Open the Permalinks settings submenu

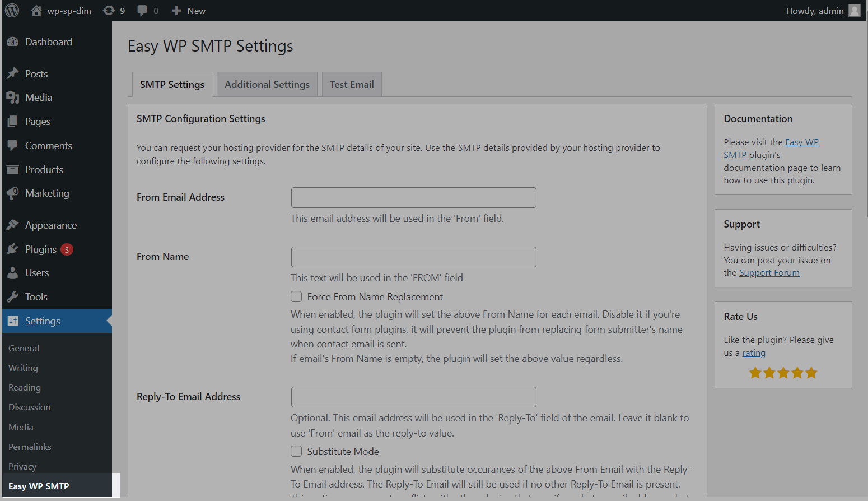click(x=30, y=447)
